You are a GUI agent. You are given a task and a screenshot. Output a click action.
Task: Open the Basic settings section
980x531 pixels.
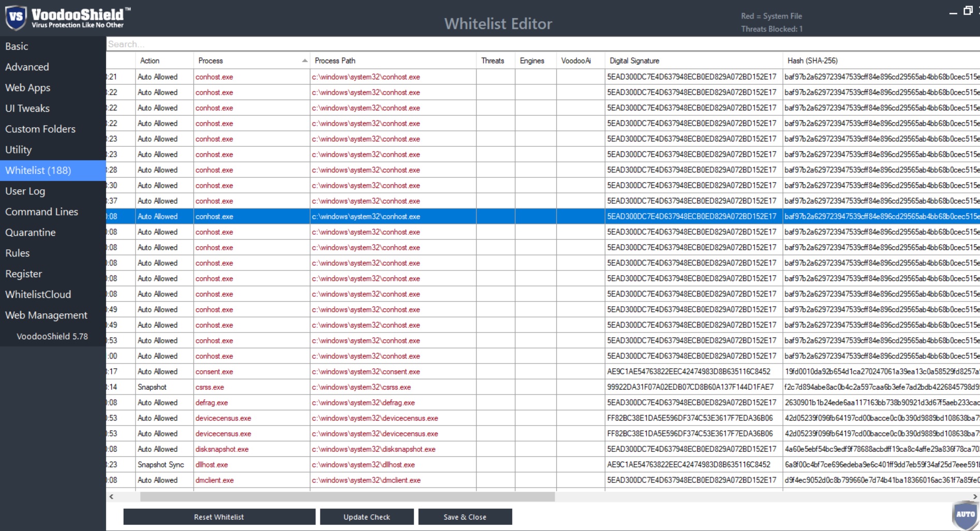point(53,47)
